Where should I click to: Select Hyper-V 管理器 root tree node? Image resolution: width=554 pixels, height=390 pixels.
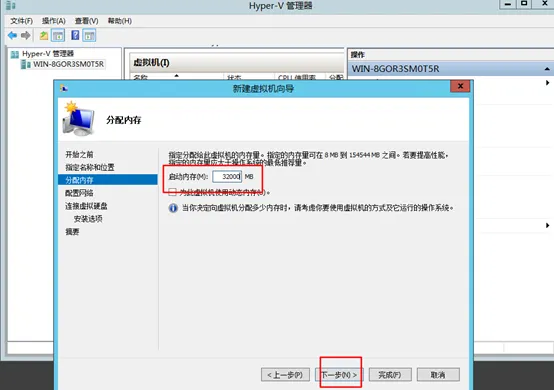48,54
